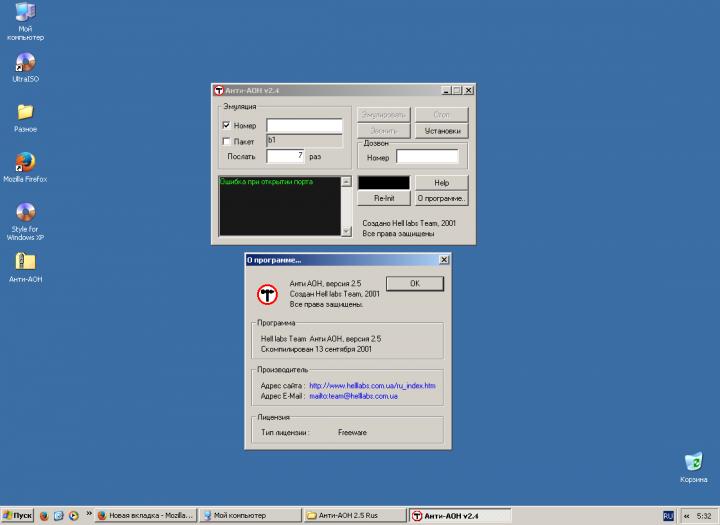Open the Анти-АОН desktop folder
Screen dimensions: 720x525
(x=26, y=262)
